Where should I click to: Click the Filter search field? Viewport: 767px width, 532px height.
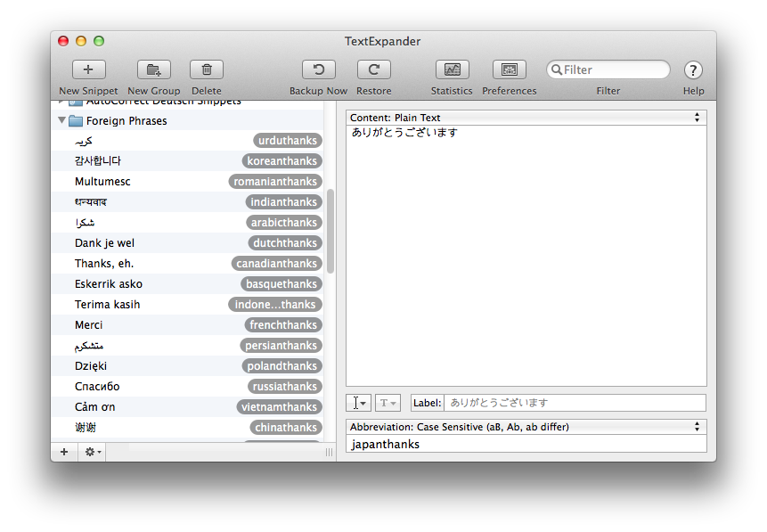point(608,69)
